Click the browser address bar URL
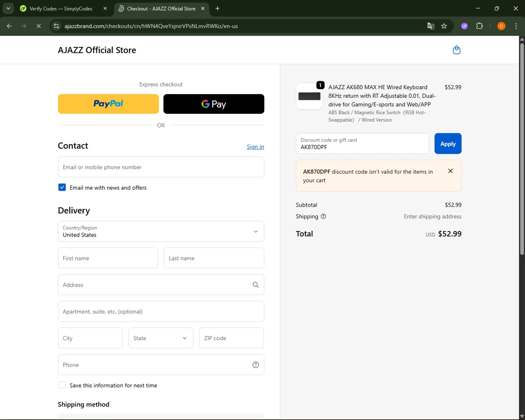 tap(151, 26)
